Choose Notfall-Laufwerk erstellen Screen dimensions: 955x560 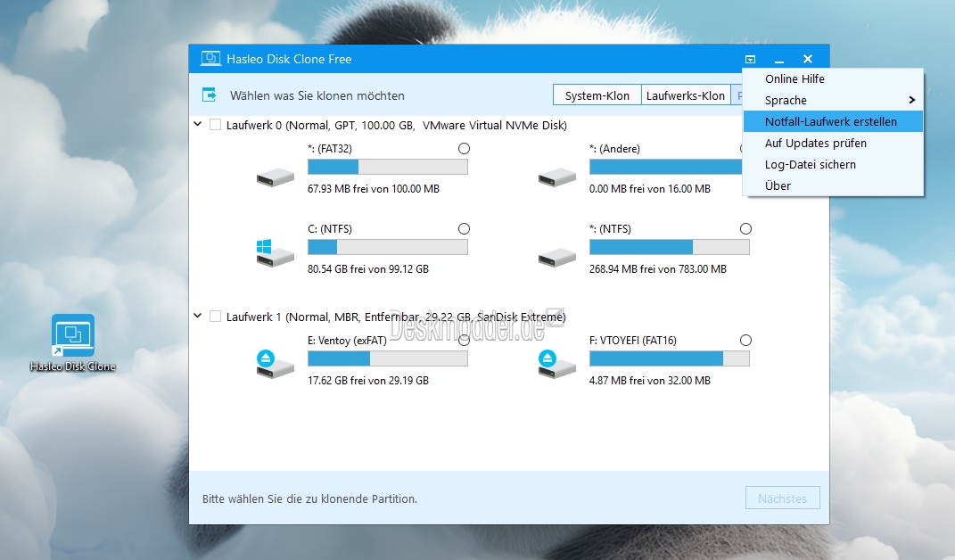833,121
